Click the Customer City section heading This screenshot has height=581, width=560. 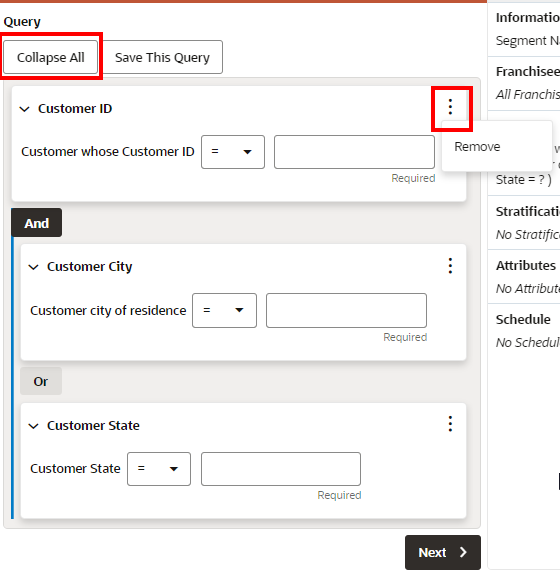pyautogui.click(x=89, y=267)
